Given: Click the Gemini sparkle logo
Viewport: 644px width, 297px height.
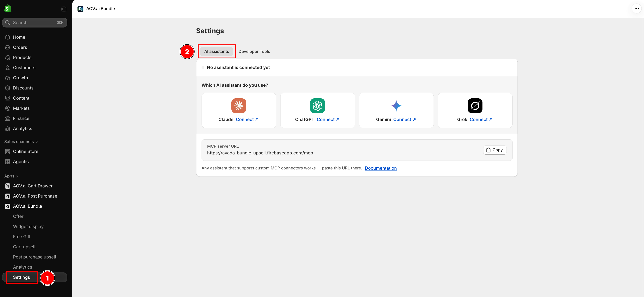Looking at the screenshot, I should pos(396,106).
